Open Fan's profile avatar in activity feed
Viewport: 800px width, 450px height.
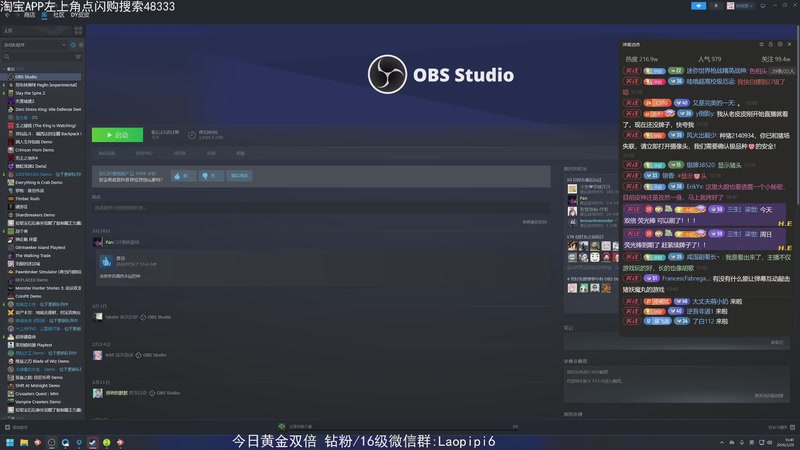97,242
